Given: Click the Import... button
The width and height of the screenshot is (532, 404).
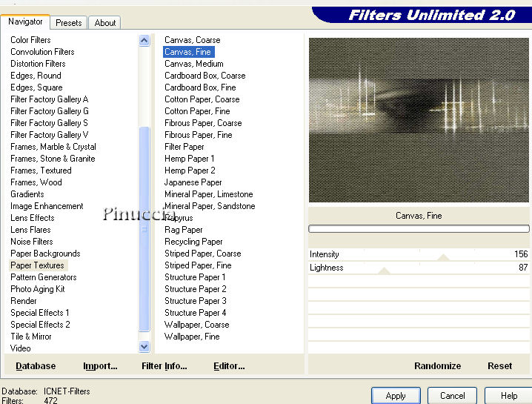Looking at the screenshot, I should tap(100, 365).
